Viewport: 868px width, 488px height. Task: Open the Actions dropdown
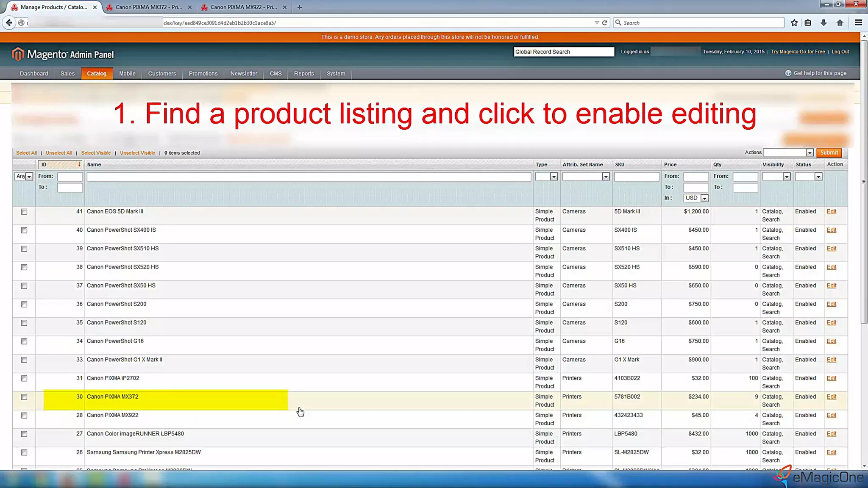(x=788, y=152)
